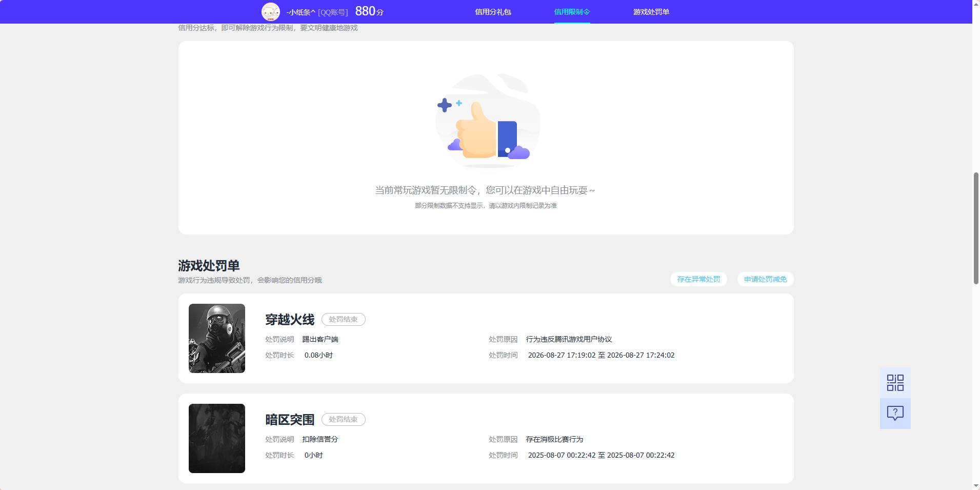Click the 存在异常处罚 button

698,279
